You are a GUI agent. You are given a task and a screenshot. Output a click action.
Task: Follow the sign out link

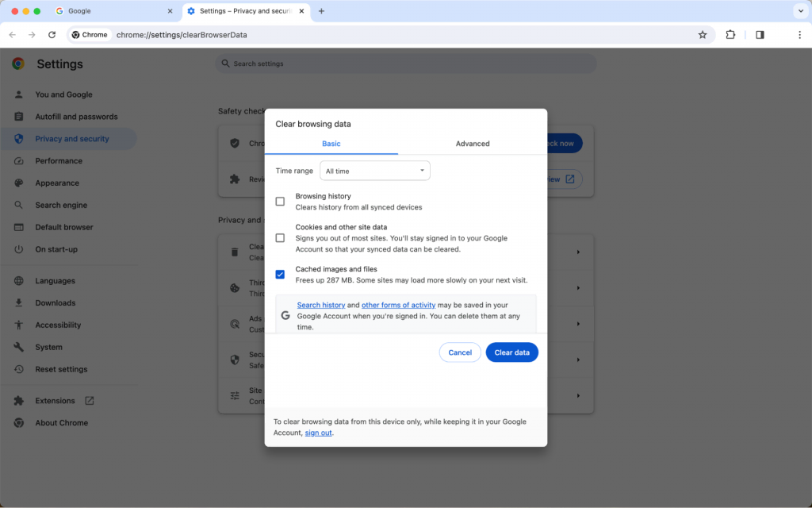(318, 433)
